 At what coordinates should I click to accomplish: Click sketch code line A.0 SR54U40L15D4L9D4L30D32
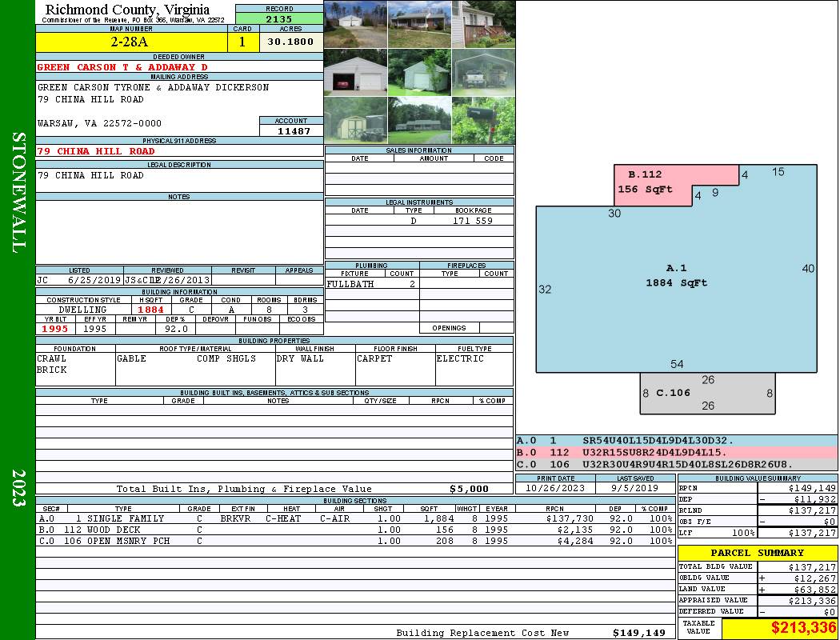click(676, 441)
